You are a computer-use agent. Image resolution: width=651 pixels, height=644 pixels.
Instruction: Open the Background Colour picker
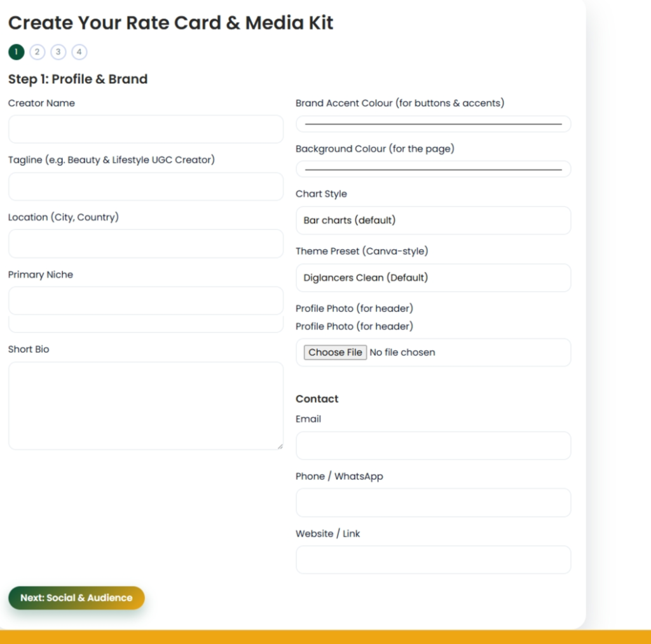pyautogui.click(x=433, y=169)
